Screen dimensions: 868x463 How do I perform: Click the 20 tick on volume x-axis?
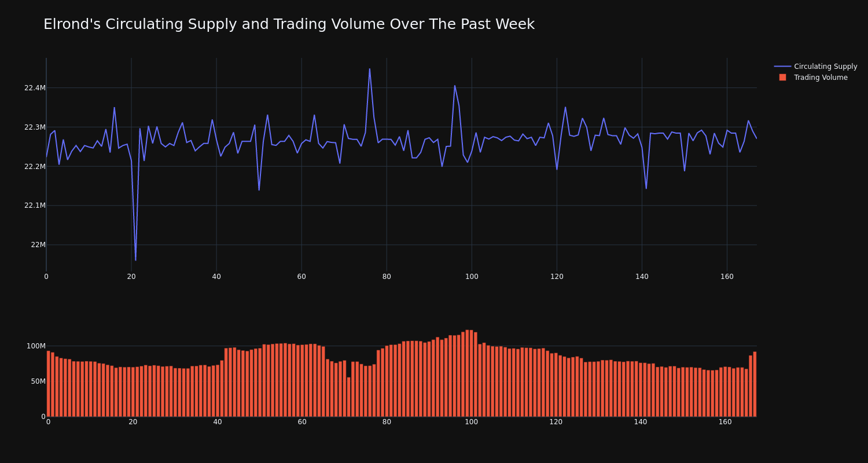133,422
